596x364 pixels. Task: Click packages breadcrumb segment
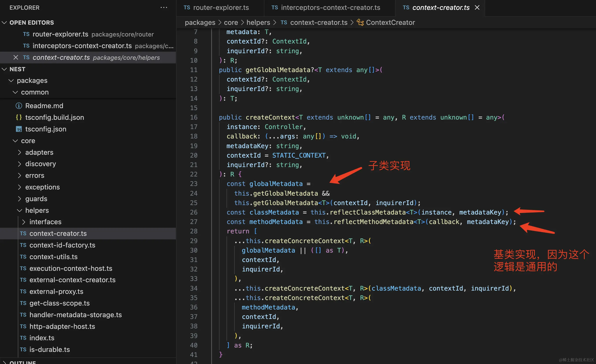click(200, 22)
